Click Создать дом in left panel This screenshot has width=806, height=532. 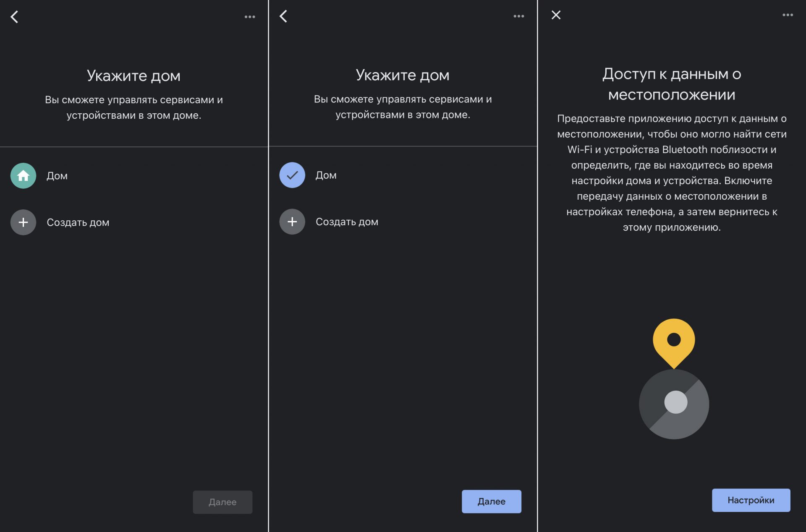78,222
